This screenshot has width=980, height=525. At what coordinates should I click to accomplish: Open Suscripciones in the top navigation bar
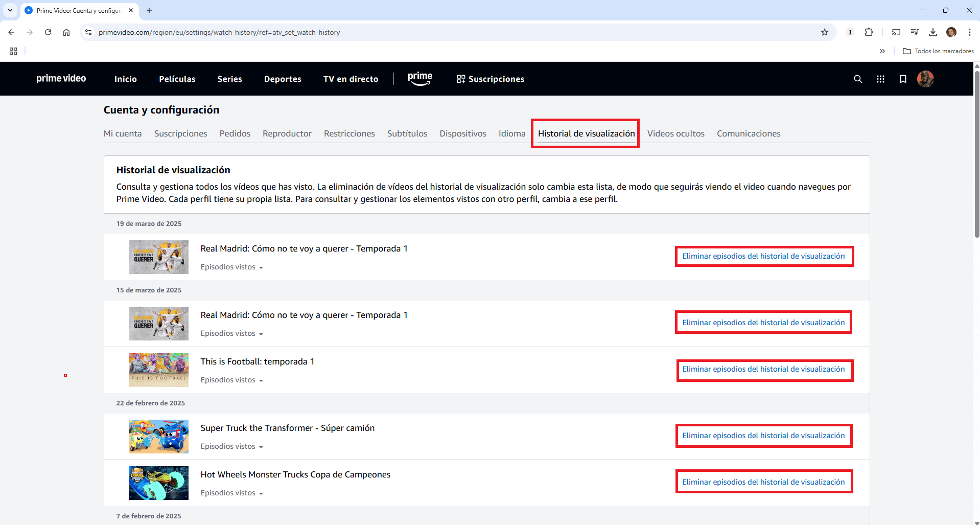(x=491, y=79)
